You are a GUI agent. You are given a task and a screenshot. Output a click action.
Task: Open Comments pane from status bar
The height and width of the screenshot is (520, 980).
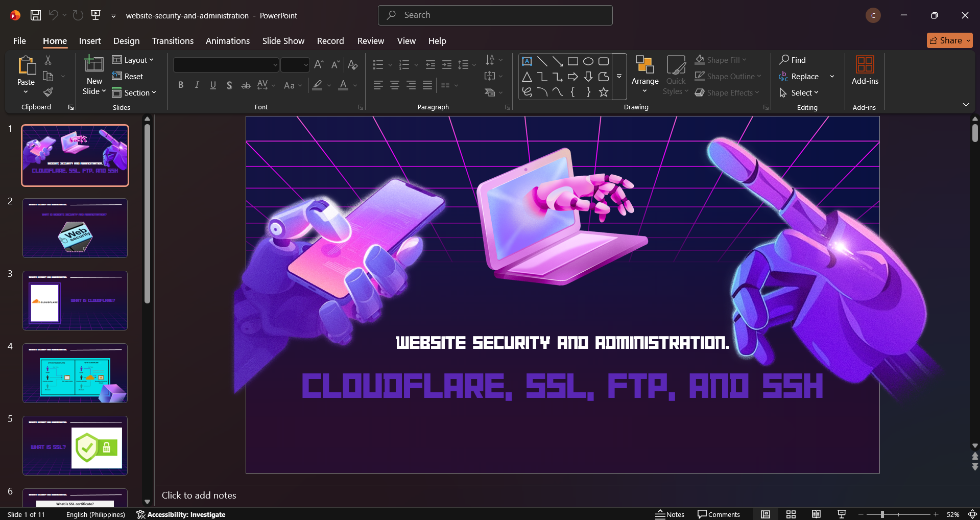[x=719, y=514]
